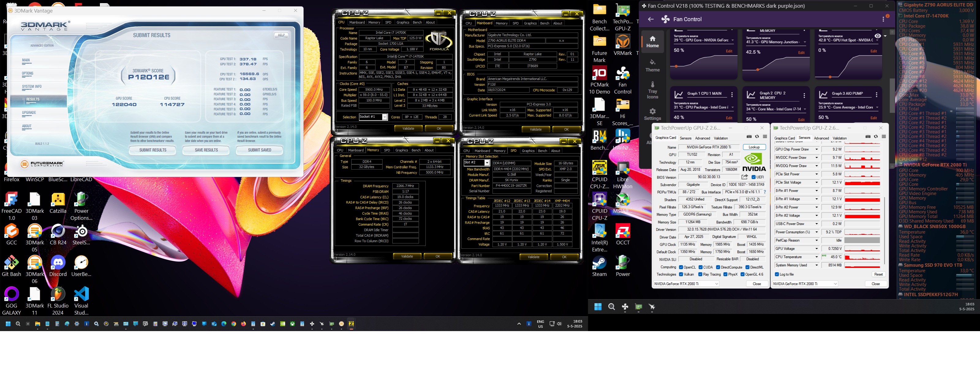This screenshot has height=378, width=980.
Task: Toggle the UEFI checkbox in GPU-Z
Action: (x=754, y=177)
